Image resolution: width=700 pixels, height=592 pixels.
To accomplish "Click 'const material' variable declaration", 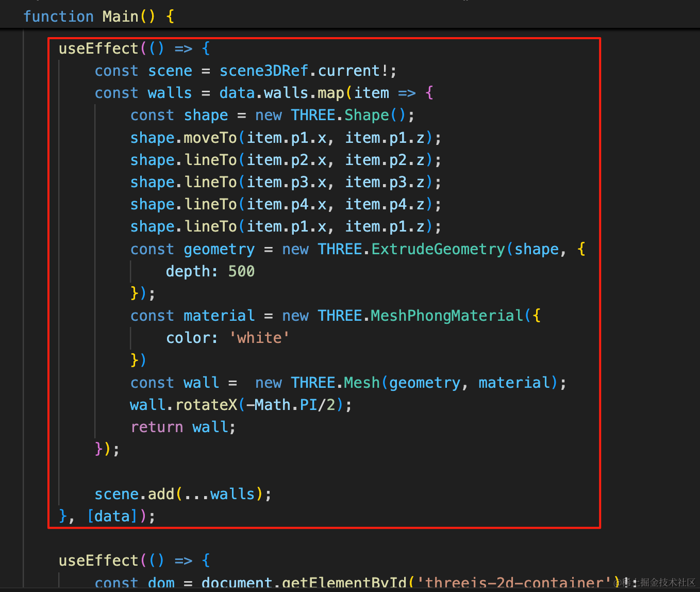I will (x=193, y=316).
